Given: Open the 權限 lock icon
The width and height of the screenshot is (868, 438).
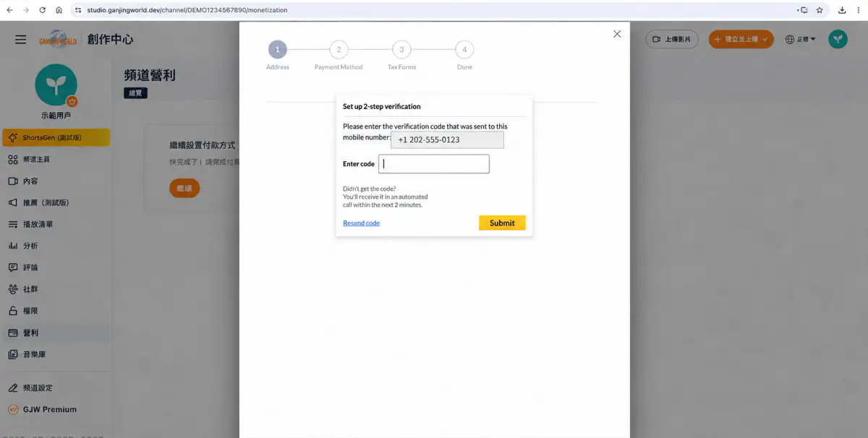Looking at the screenshot, I should pyautogui.click(x=13, y=311).
